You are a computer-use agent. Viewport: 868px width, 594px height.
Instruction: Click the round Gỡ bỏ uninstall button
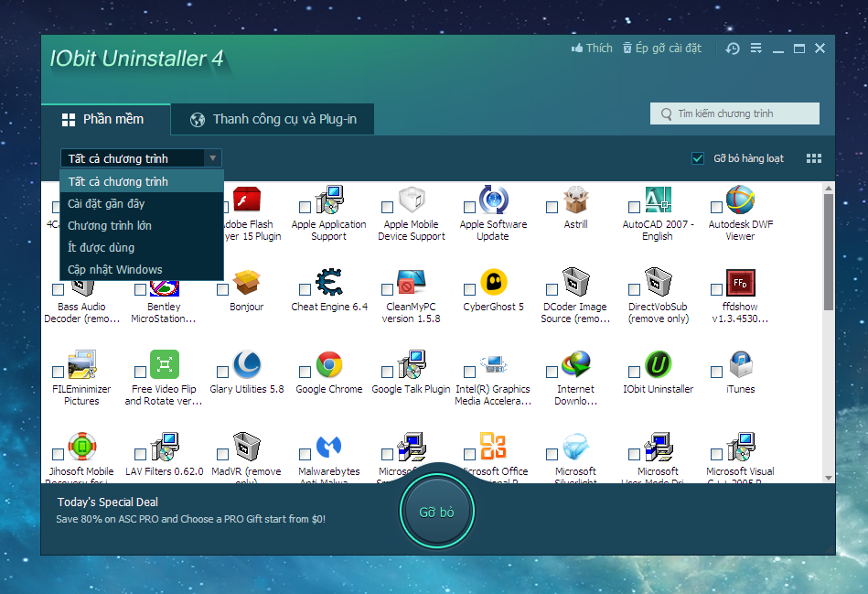click(437, 512)
